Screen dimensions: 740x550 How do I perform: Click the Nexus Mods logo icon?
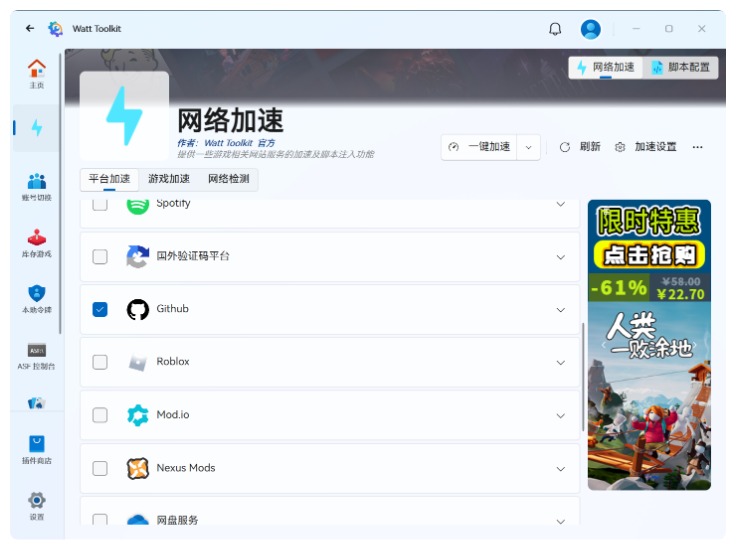pos(138,468)
